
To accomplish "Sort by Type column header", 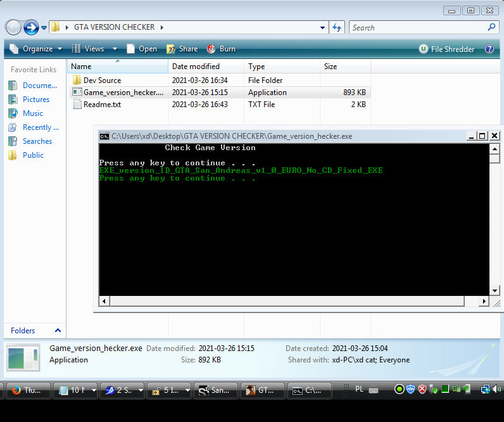I will pos(282,67).
